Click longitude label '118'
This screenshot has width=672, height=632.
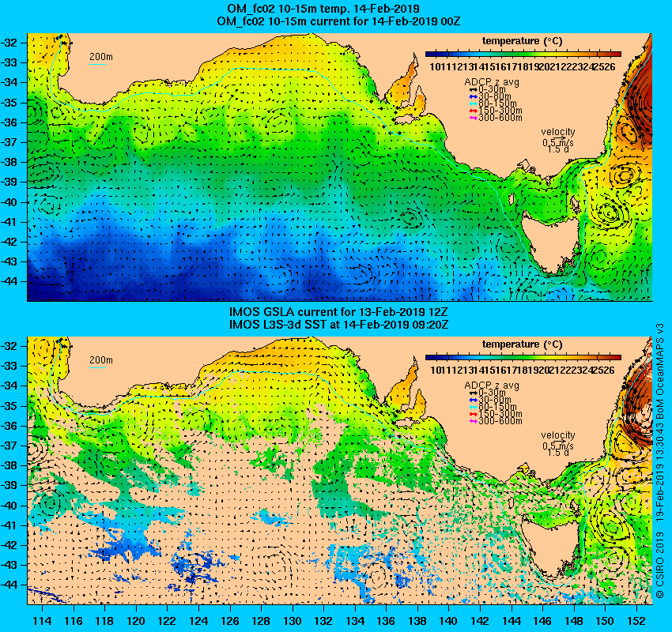104,620
